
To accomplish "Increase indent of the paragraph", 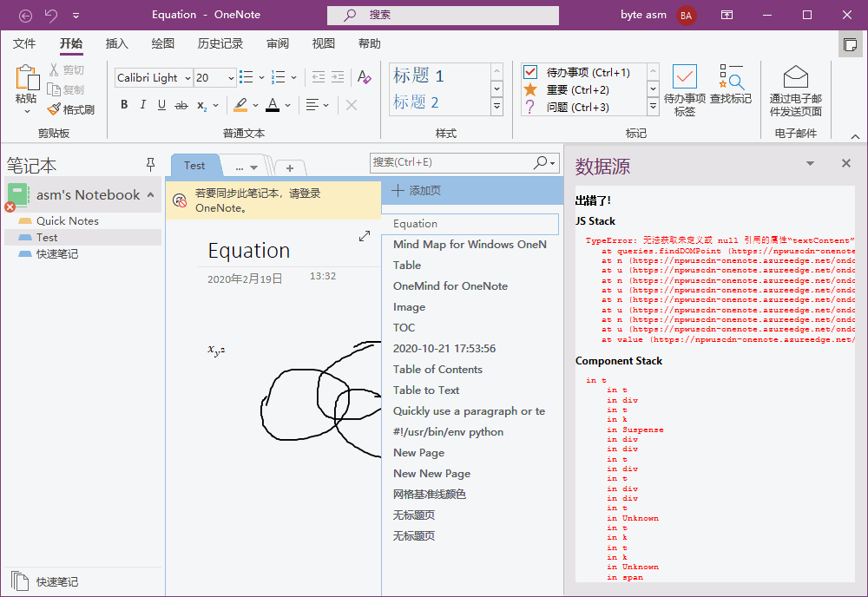I will tap(338, 77).
